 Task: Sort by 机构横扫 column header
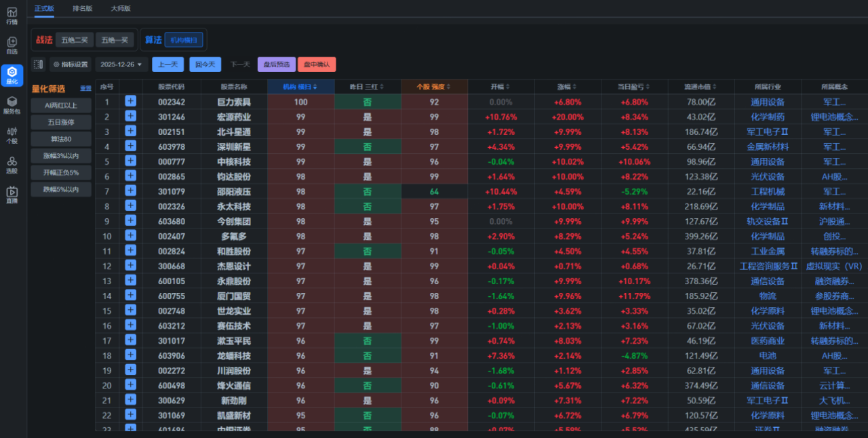300,86
